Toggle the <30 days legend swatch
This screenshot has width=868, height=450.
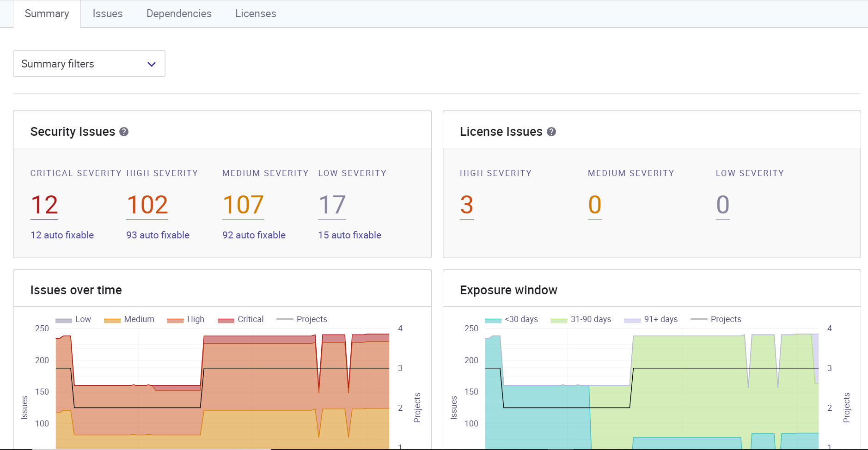(x=493, y=320)
